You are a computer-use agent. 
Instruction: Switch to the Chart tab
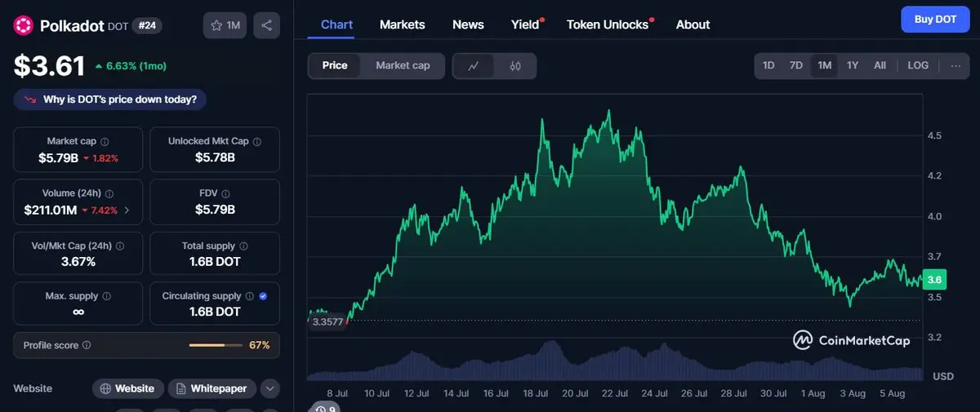pyautogui.click(x=336, y=24)
